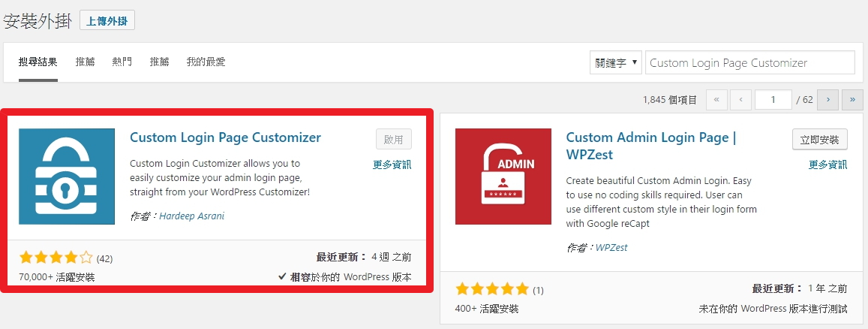Open author link WPZest
The height and width of the screenshot is (329, 868).
611,248
